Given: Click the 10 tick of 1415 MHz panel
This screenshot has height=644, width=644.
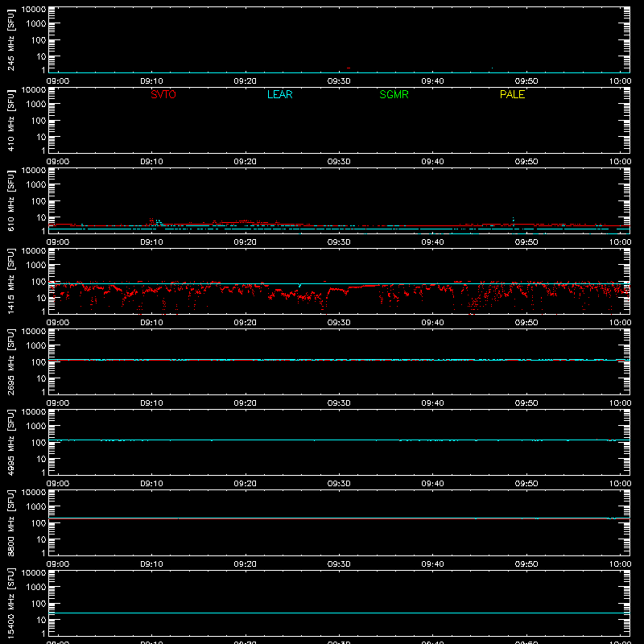Looking at the screenshot, I should pos(41,298).
